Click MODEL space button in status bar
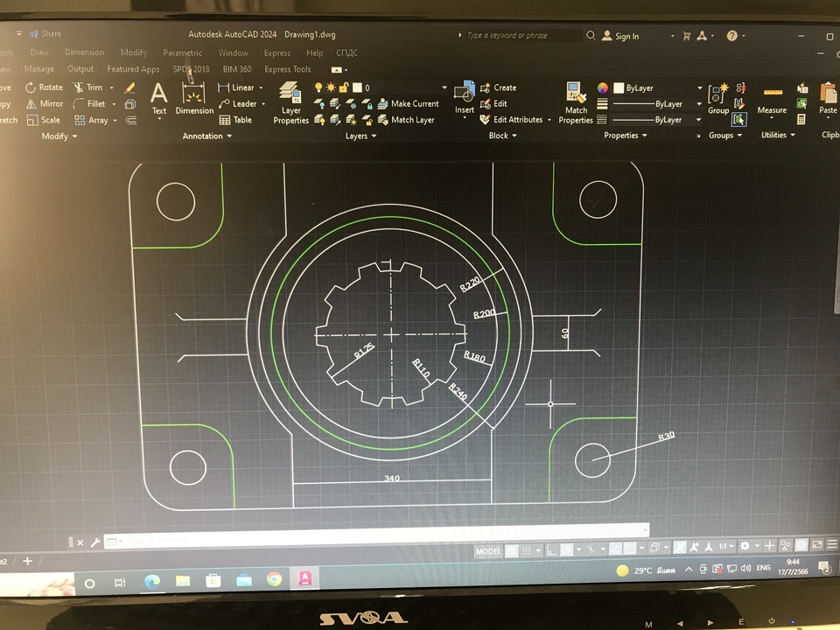The width and height of the screenshot is (840, 630). point(488,551)
